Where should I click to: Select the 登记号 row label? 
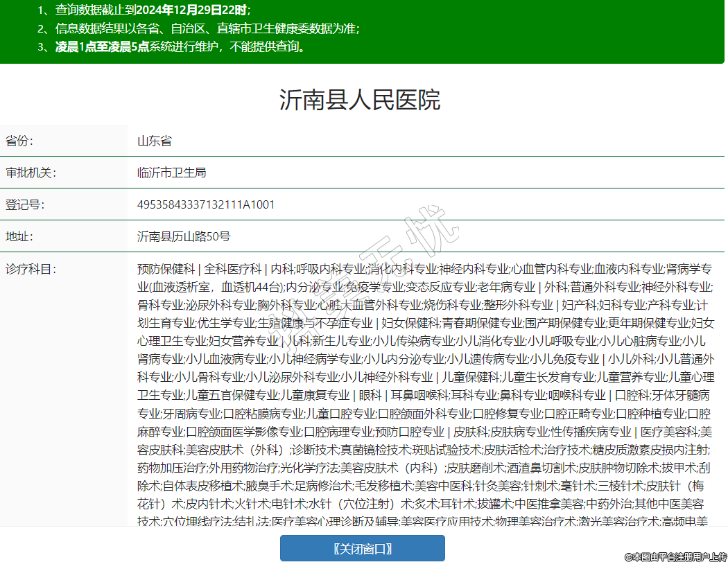24,204
